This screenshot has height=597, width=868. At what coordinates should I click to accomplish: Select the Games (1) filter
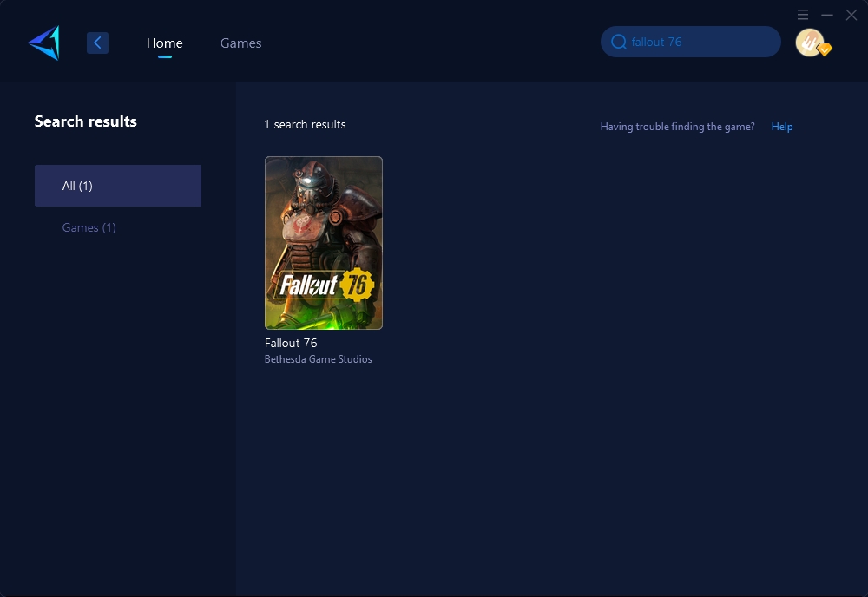pyautogui.click(x=89, y=227)
